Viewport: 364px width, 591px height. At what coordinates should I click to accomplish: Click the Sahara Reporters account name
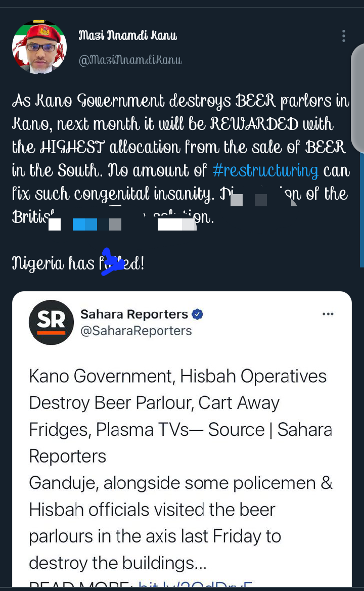tap(134, 314)
